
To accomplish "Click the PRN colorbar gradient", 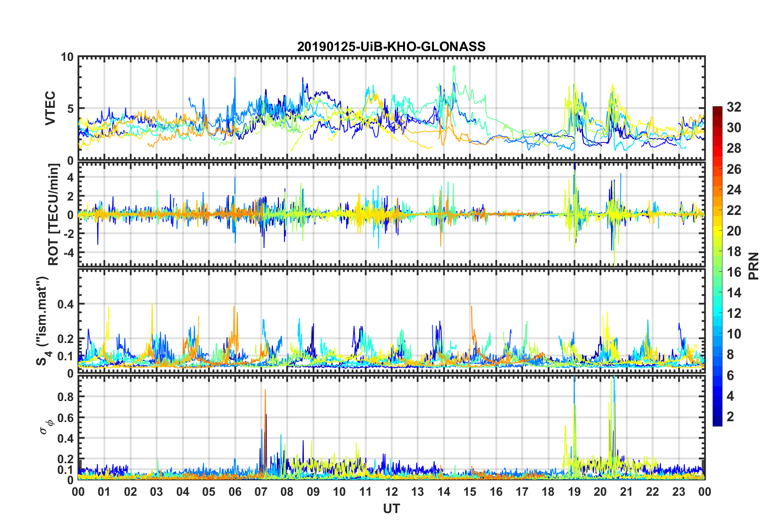I will [718, 266].
